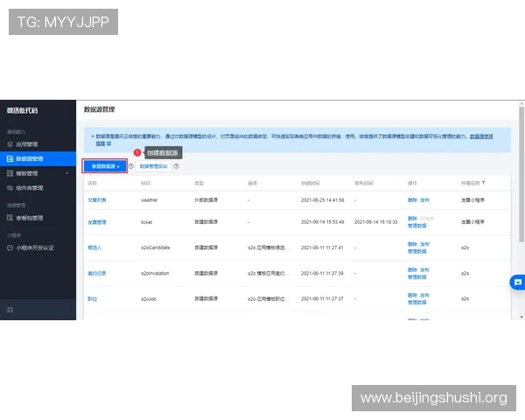This screenshot has width=525, height=420.
Task: Click the creation time '2021-06-11 11:27:41'
Action: [322, 248]
